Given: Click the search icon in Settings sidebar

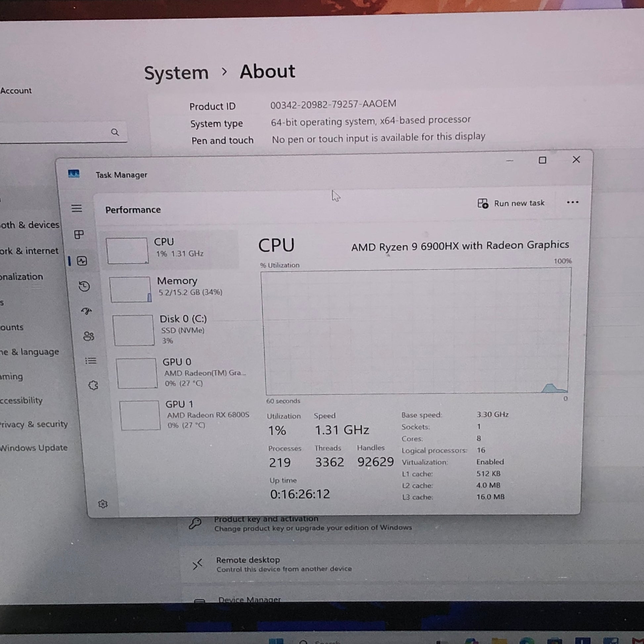Looking at the screenshot, I should click(115, 132).
